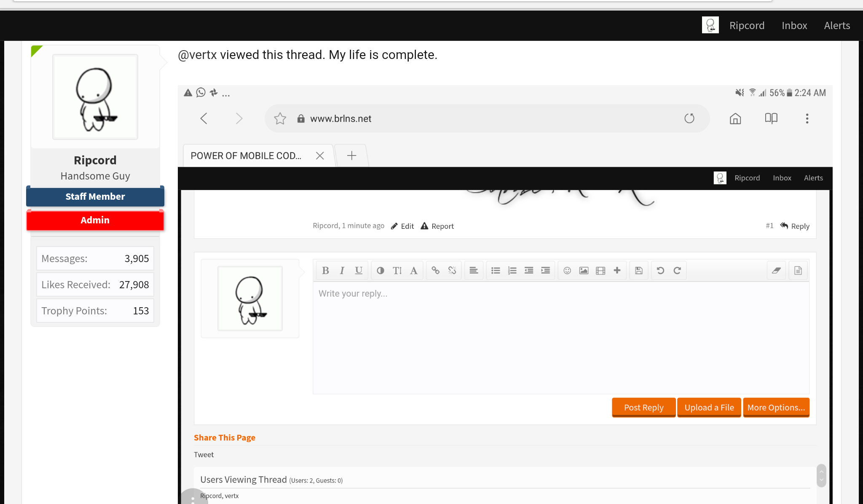Insert media film icon
The width and height of the screenshot is (863, 504).
[600, 271]
